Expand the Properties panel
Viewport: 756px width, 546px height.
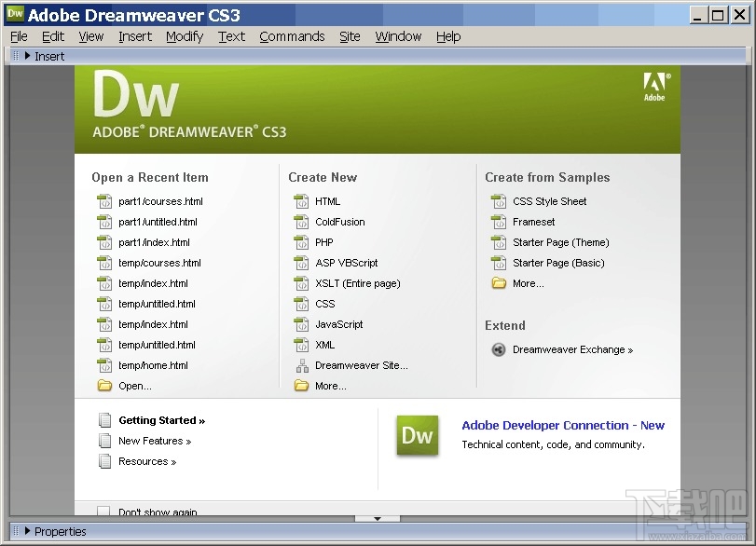(30, 531)
